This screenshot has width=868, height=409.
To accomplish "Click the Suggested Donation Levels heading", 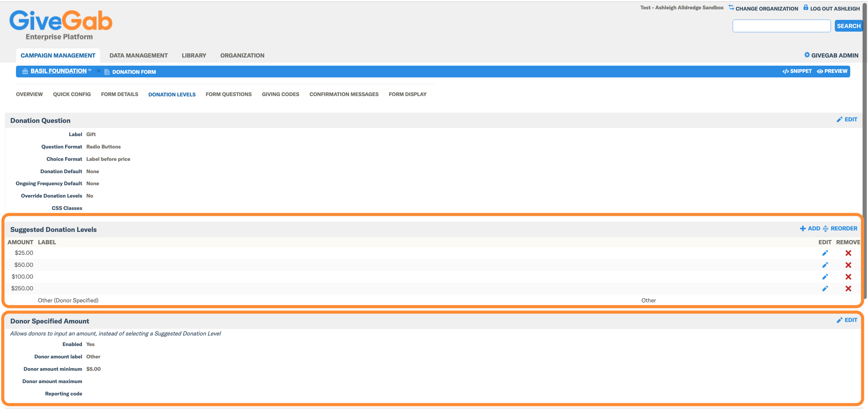I will click(53, 229).
